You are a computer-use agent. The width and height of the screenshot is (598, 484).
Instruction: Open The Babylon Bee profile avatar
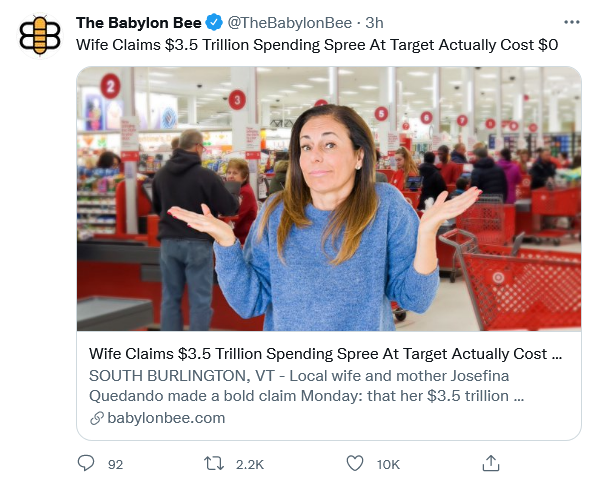pyautogui.click(x=40, y=35)
